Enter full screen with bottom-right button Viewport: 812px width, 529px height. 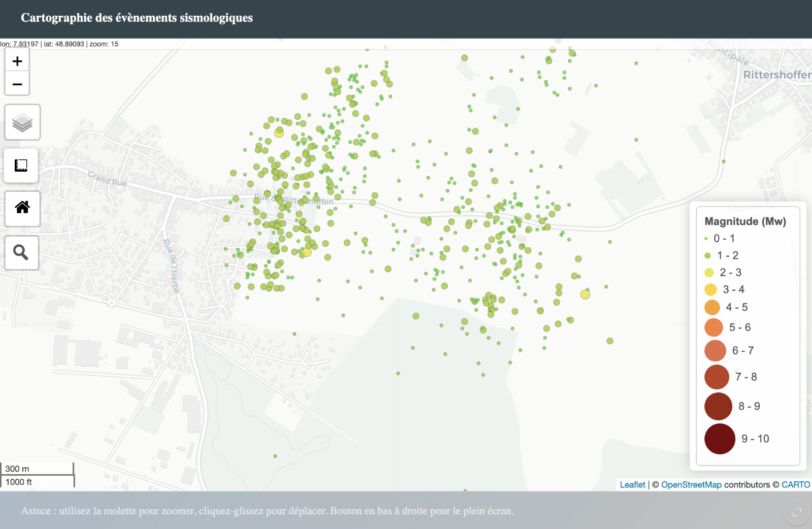click(797, 512)
